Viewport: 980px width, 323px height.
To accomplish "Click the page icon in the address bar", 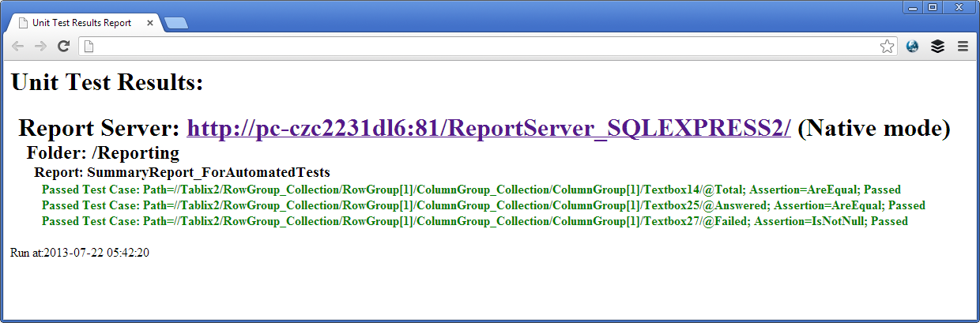I will (x=89, y=47).
